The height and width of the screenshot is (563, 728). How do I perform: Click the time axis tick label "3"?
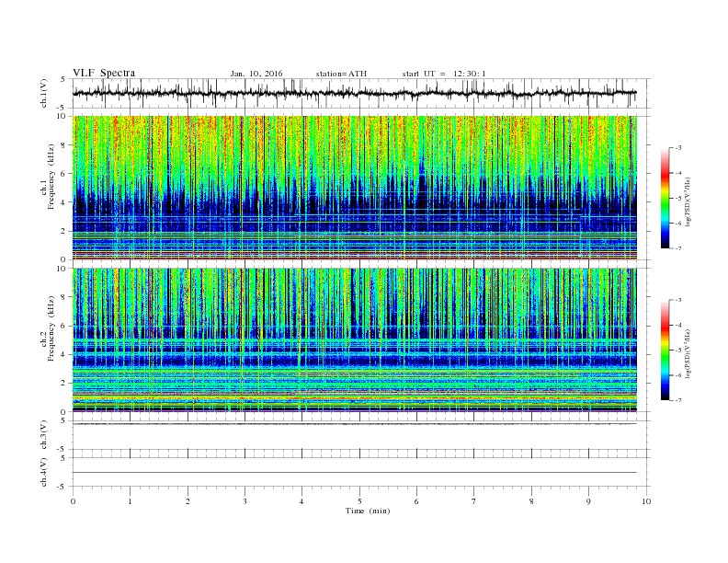click(x=245, y=501)
